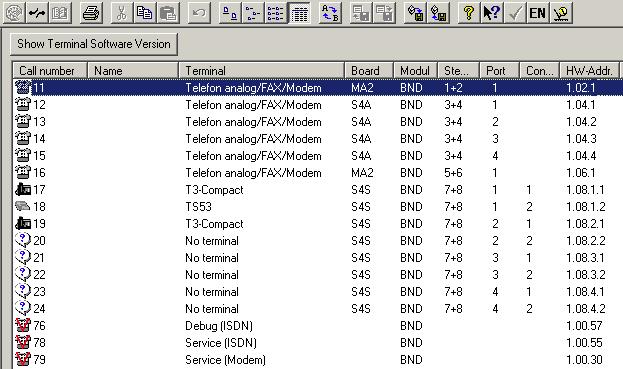The image size is (623, 369).
Task: Select call number 20 row
Action: (318, 241)
